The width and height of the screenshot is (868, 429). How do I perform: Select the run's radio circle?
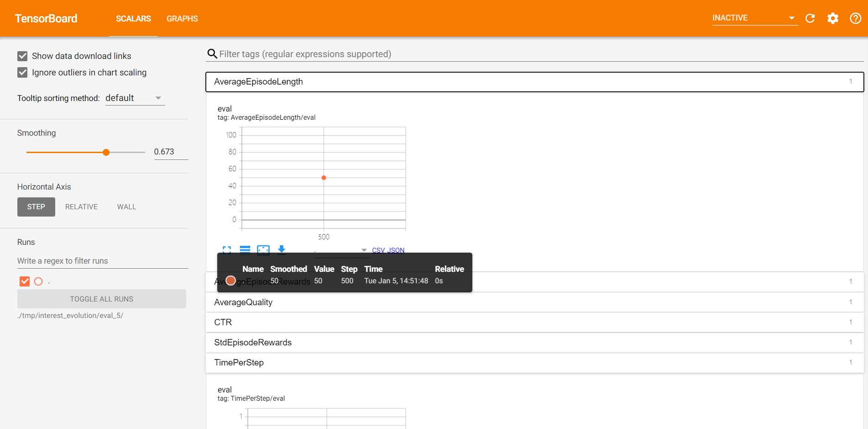tap(38, 281)
